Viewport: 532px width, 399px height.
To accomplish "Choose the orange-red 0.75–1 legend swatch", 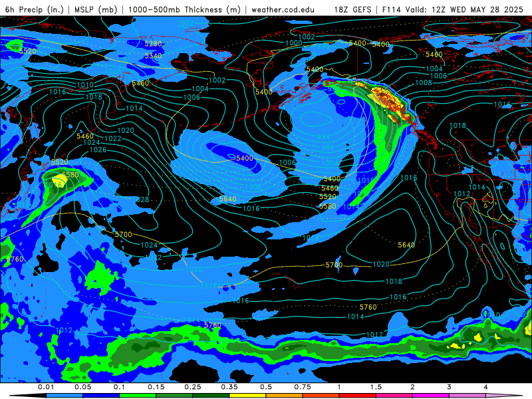I will pos(321,396).
